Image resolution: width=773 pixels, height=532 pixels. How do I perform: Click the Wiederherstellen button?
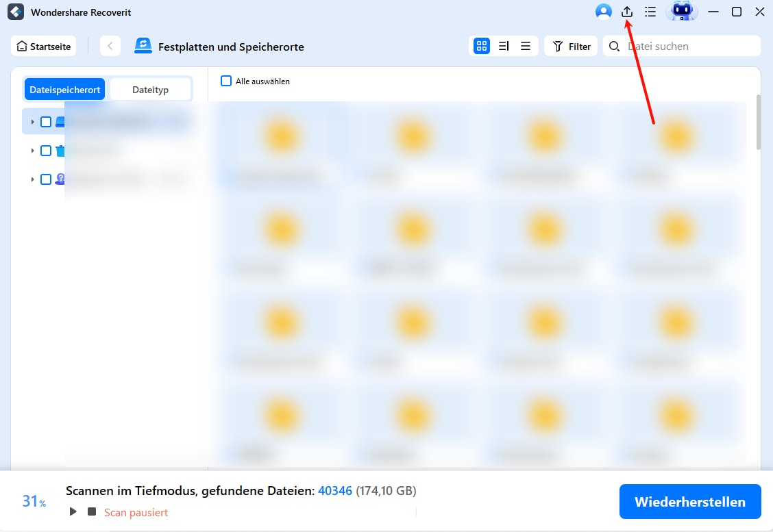(690, 501)
